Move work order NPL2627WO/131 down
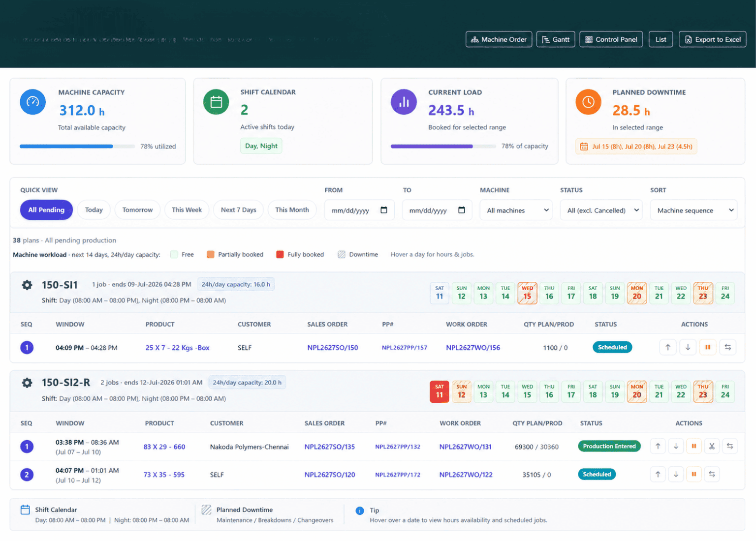This screenshot has height=541, width=756. [x=676, y=446]
